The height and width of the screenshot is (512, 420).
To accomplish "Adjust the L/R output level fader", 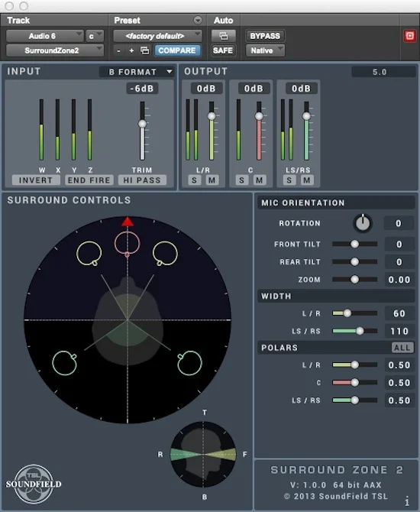I will click(212, 116).
